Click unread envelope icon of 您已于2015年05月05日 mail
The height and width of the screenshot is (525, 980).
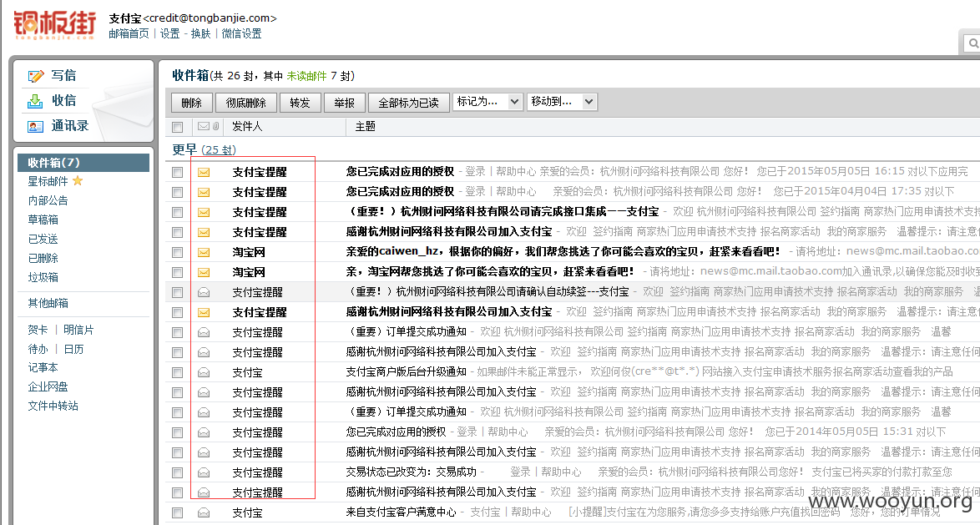pyautogui.click(x=204, y=172)
